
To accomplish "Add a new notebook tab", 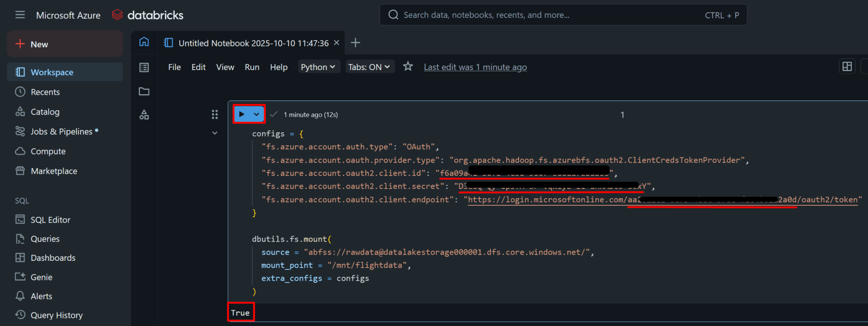I will (355, 43).
